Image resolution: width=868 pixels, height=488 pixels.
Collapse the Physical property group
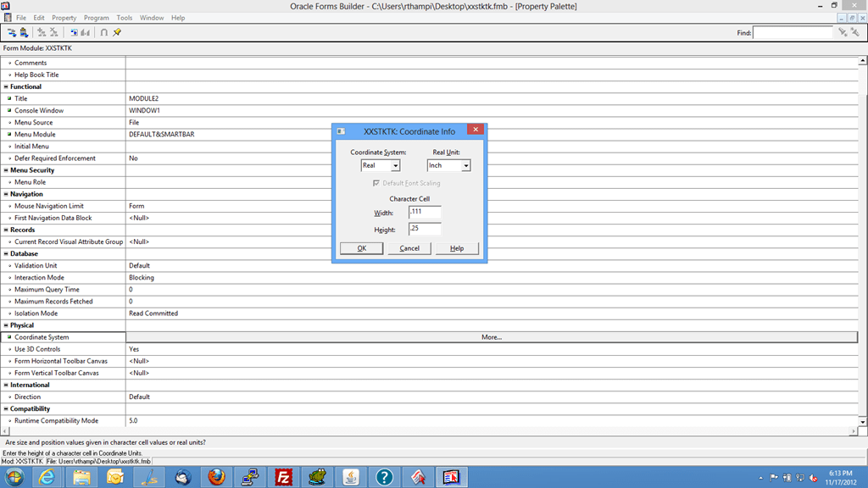coord(6,325)
